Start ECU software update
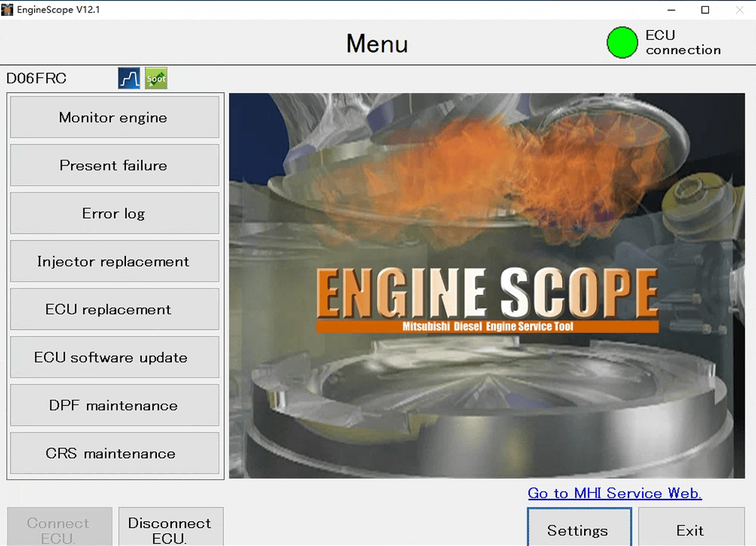Image resolution: width=756 pixels, height=546 pixels. click(x=114, y=358)
